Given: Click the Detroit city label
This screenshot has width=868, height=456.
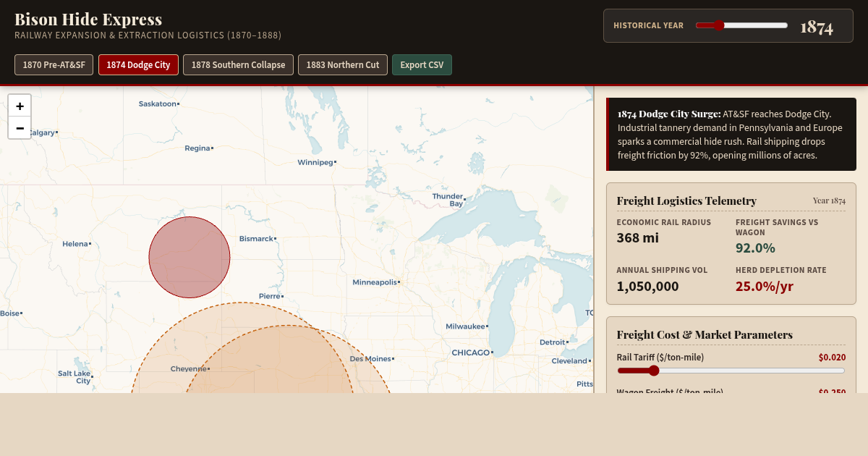Looking at the screenshot, I should [553, 342].
